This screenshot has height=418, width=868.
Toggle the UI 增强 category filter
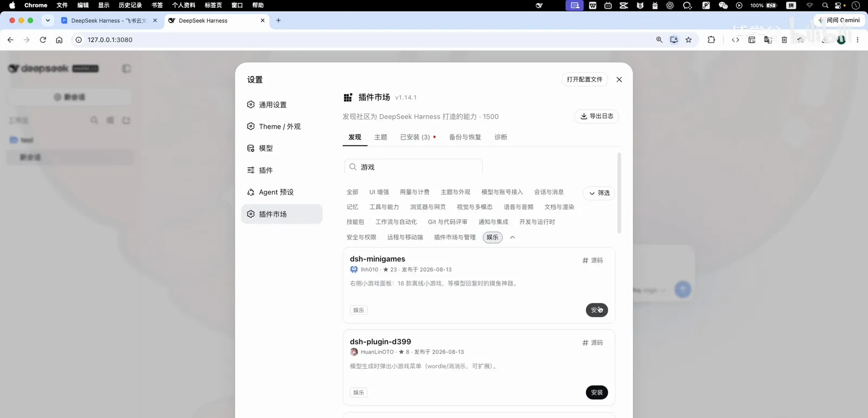tap(379, 192)
